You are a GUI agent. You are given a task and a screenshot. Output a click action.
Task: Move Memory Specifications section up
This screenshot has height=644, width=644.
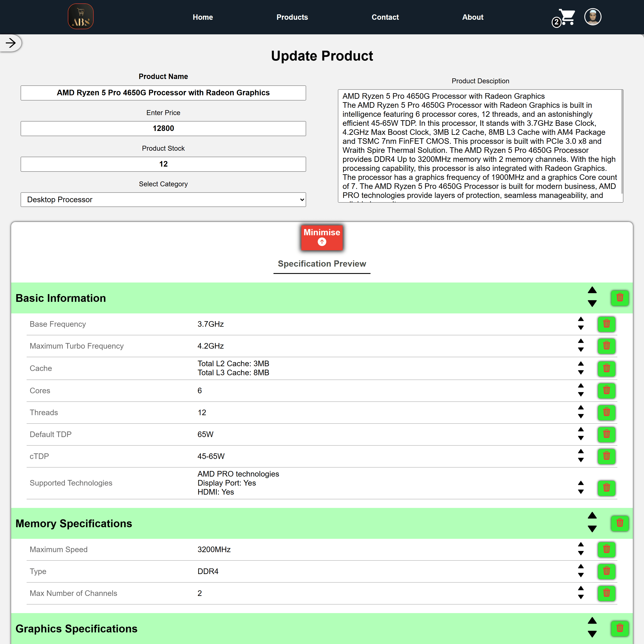point(592,515)
